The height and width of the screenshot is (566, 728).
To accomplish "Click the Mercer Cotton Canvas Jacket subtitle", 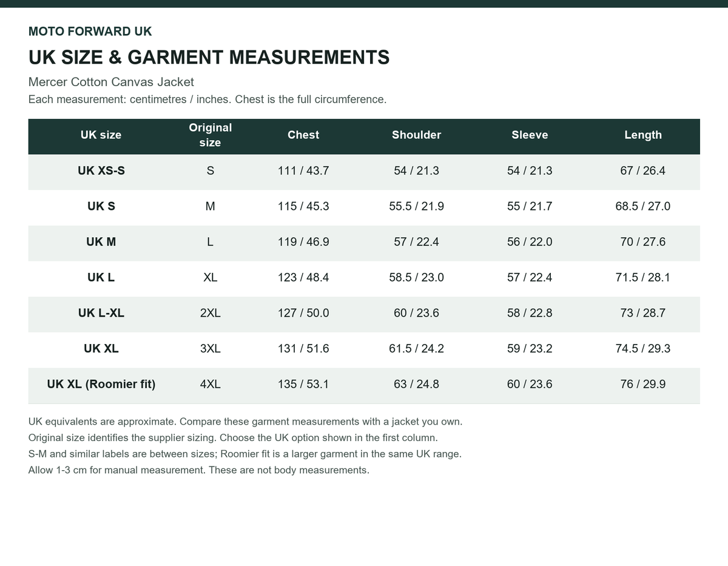I will point(111,82).
